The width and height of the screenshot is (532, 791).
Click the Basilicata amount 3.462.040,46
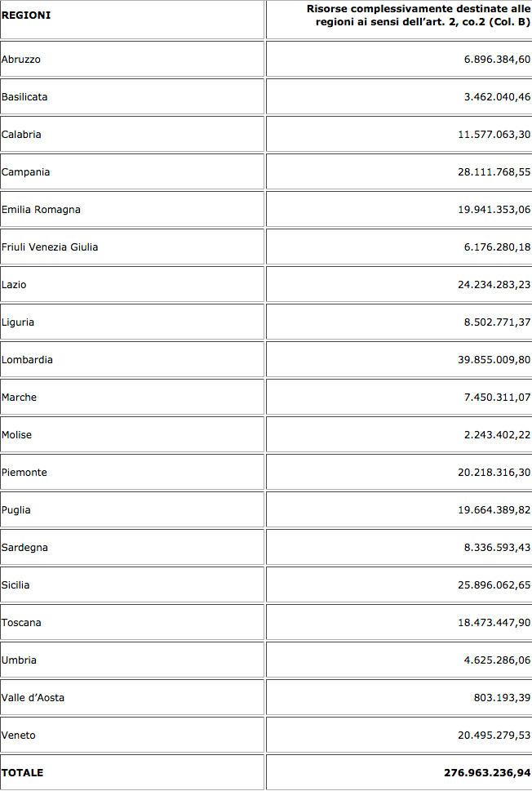[497, 97]
